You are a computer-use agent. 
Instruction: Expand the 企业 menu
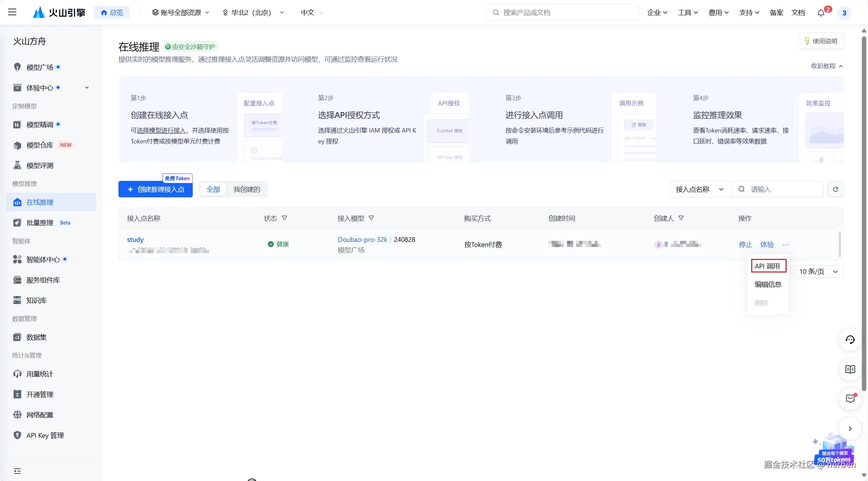pos(657,13)
